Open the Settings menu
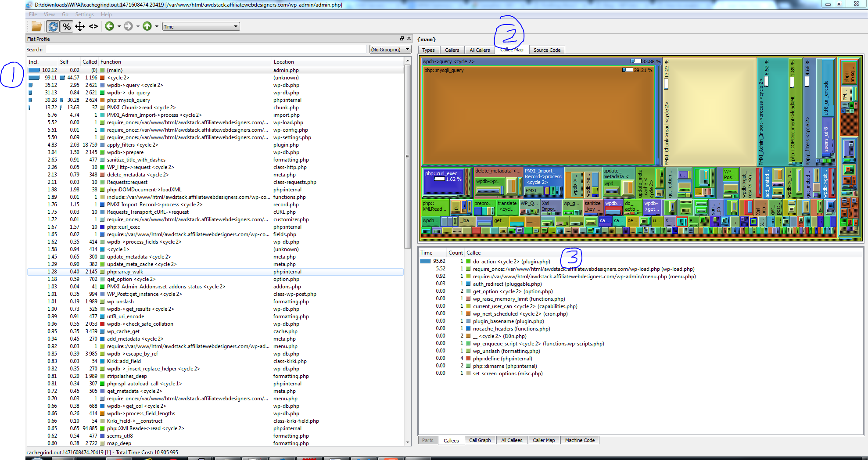Image resolution: width=868 pixels, height=460 pixels. [x=84, y=14]
